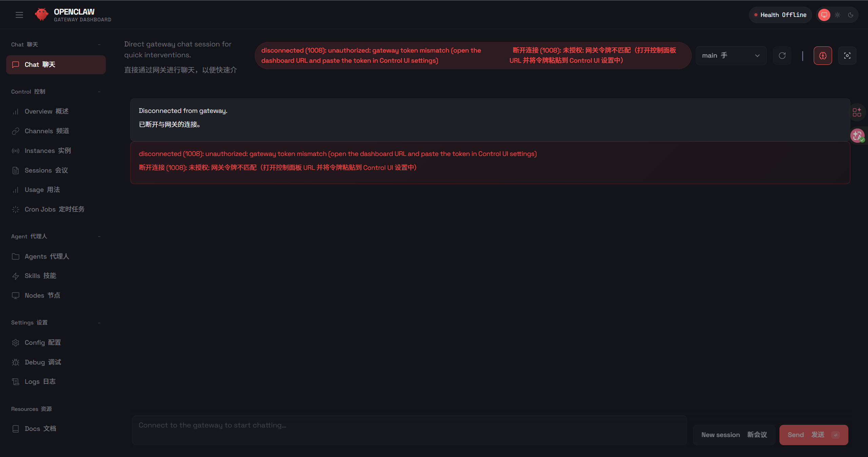Viewport: 868px width, 457px height.
Task: Click the chat message input field
Action: pos(409,430)
